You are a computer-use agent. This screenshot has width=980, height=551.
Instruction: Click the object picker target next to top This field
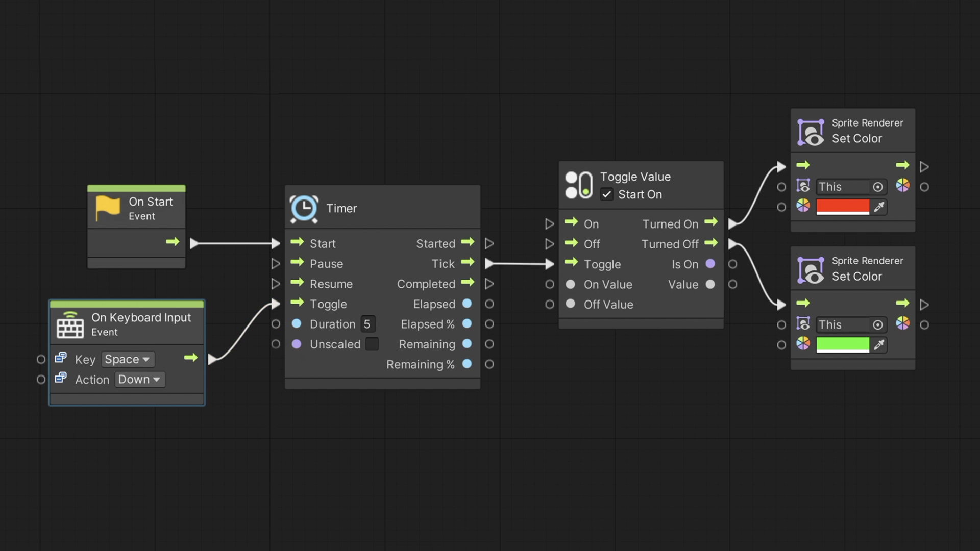point(878,187)
